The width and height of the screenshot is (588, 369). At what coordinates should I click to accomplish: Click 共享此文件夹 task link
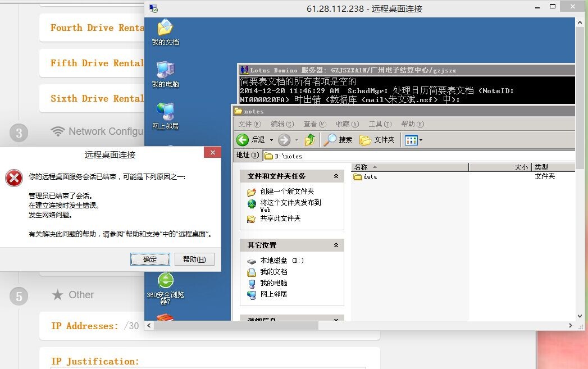(280, 218)
